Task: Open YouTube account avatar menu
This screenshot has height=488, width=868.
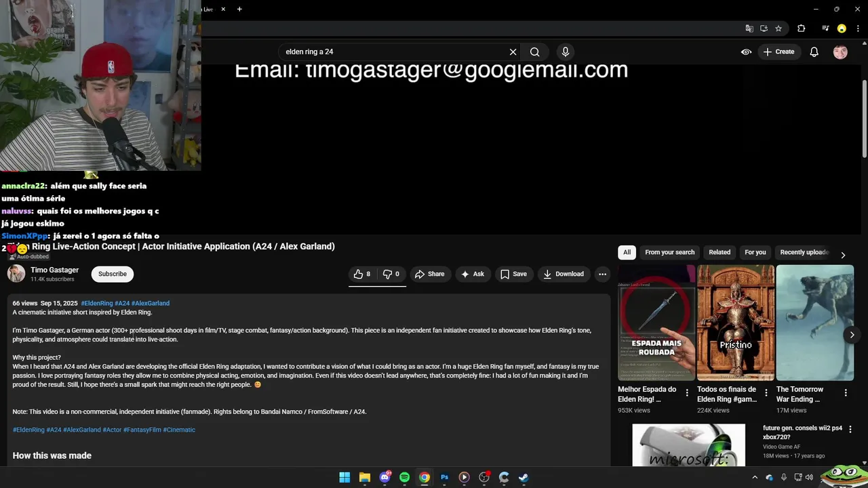Action: pos(840,52)
